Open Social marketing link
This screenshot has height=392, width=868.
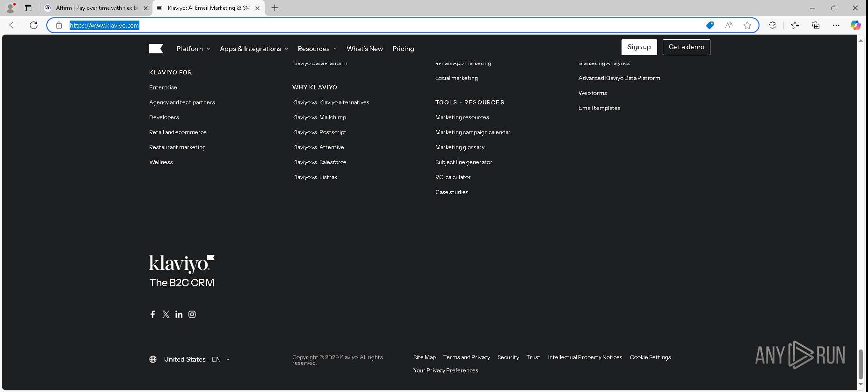point(456,78)
